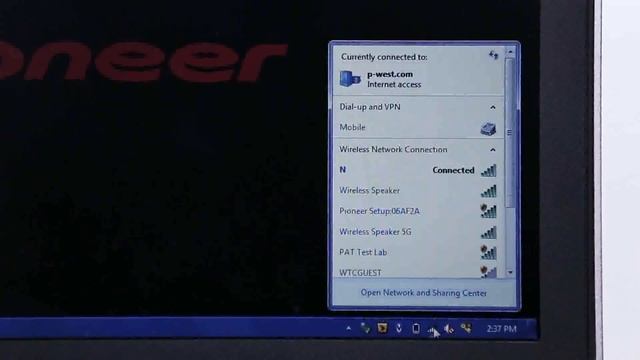Select the Mobile dial-up connection
This screenshot has height=360, width=640.
tap(418, 128)
